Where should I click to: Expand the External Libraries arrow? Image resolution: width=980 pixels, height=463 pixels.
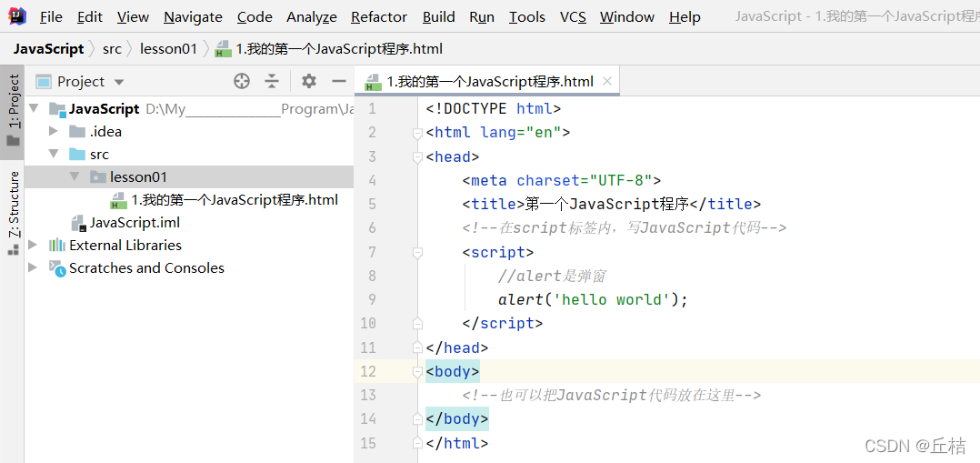pos(33,245)
